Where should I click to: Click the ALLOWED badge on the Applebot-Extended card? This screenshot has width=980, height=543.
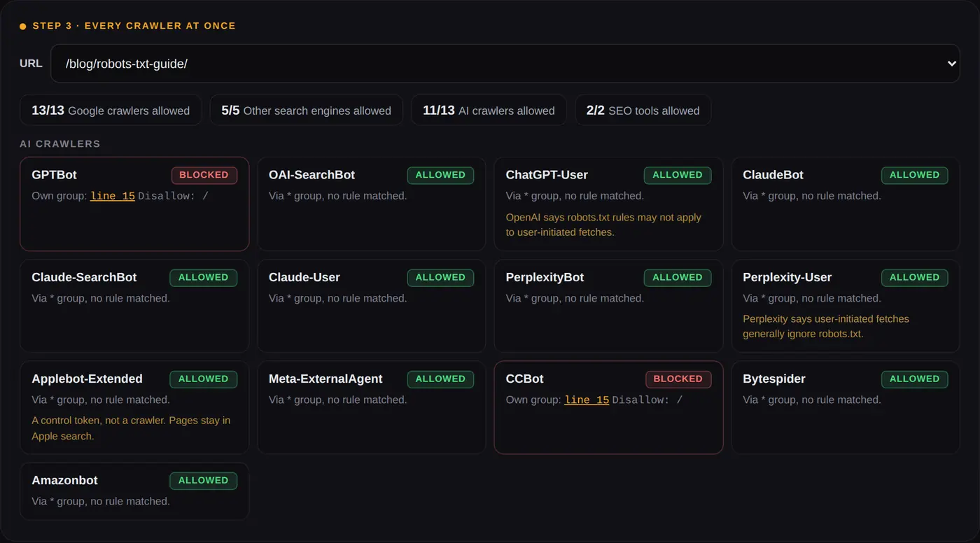pos(204,379)
